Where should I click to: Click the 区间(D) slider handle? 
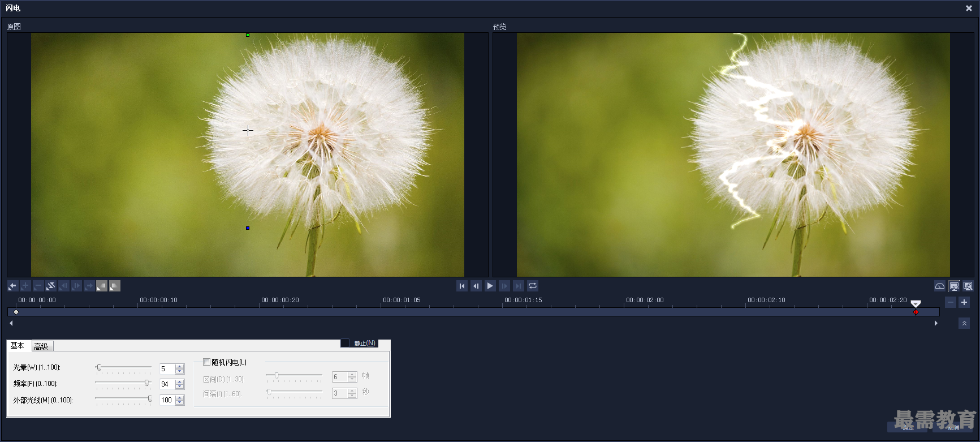[277, 375]
